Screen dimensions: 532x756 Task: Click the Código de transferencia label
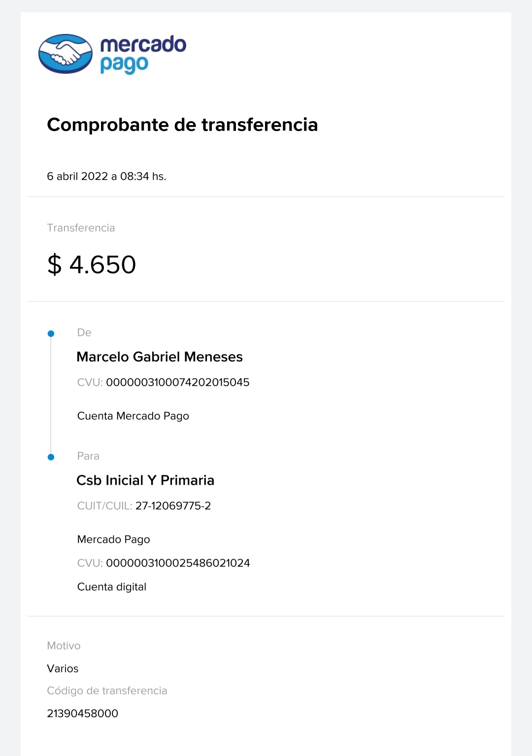(107, 691)
